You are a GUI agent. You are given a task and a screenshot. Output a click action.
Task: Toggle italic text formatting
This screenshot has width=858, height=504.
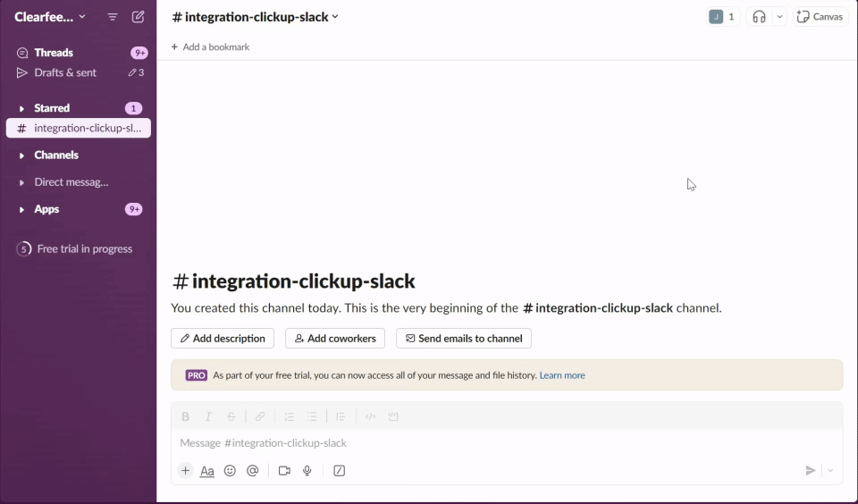(208, 416)
